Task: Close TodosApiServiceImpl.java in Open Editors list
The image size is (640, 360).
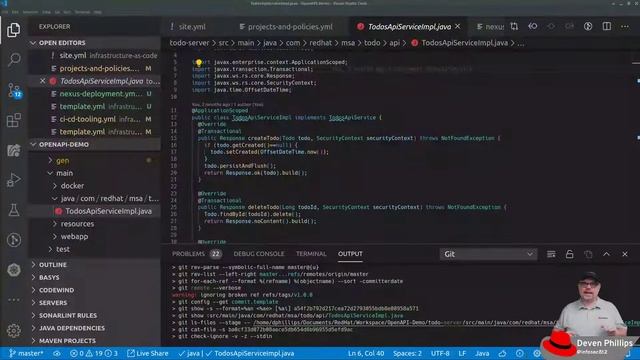Action: pos(42,81)
